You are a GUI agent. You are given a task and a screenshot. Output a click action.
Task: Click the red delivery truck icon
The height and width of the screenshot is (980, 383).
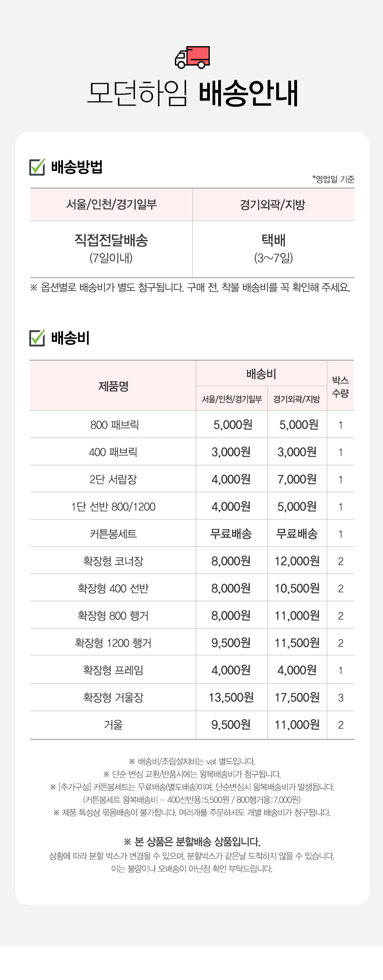coord(192,58)
